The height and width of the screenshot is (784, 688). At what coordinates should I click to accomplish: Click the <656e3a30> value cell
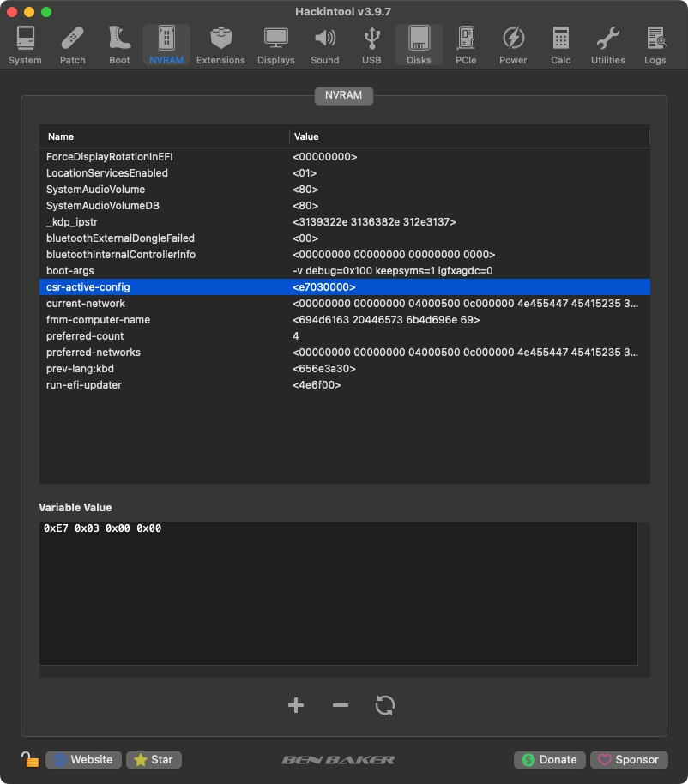click(x=324, y=369)
